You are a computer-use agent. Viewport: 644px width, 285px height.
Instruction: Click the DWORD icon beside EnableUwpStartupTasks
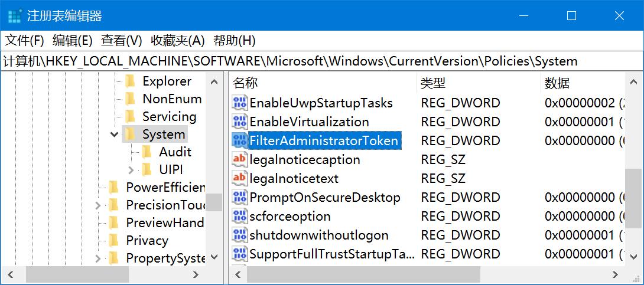(239, 103)
